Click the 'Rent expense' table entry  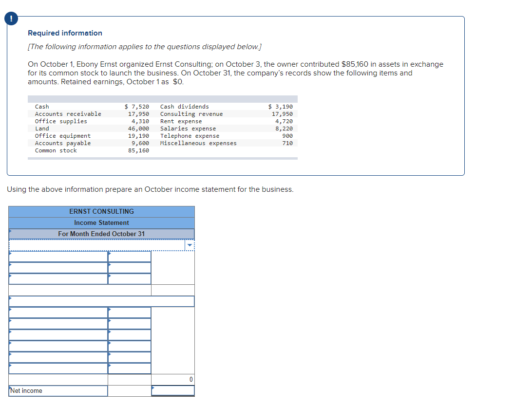pos(181,121)
